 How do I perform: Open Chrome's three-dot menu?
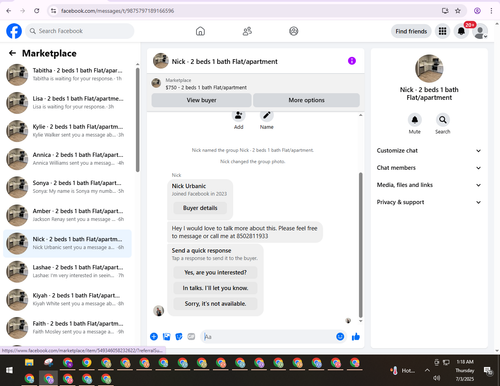pyautogui.click(x=491, y=11)
